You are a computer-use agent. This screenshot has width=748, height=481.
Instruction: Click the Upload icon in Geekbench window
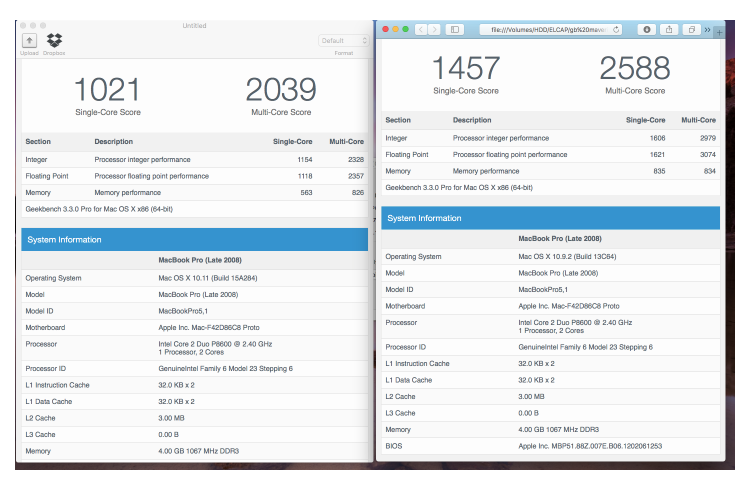[x=30, y=41]
